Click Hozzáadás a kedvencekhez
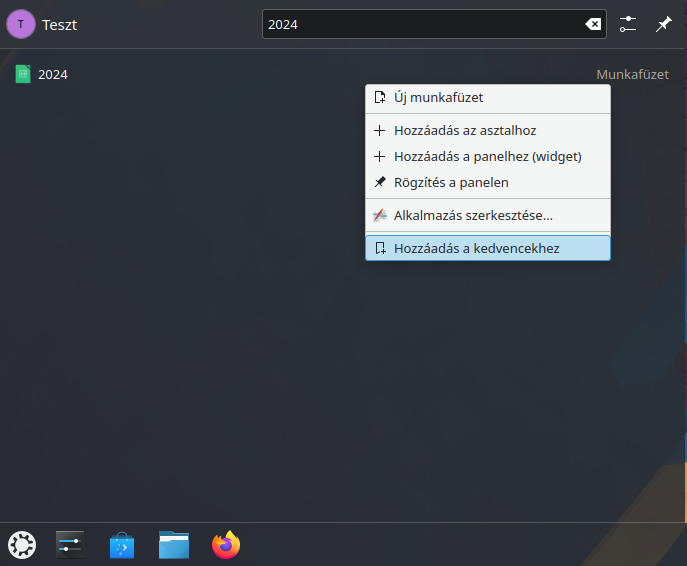Screen dimensions: 687x566 488,248
